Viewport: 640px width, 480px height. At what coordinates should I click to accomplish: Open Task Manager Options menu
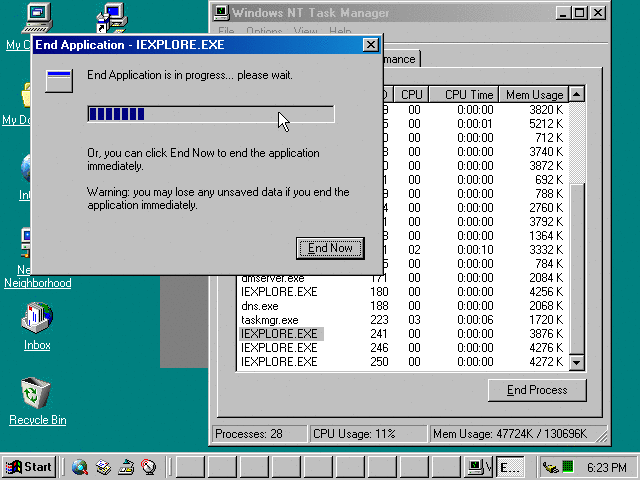point(264,31)
